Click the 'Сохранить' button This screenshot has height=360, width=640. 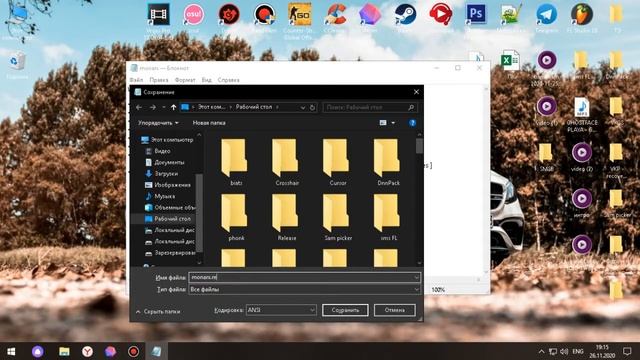click(345, 310)
